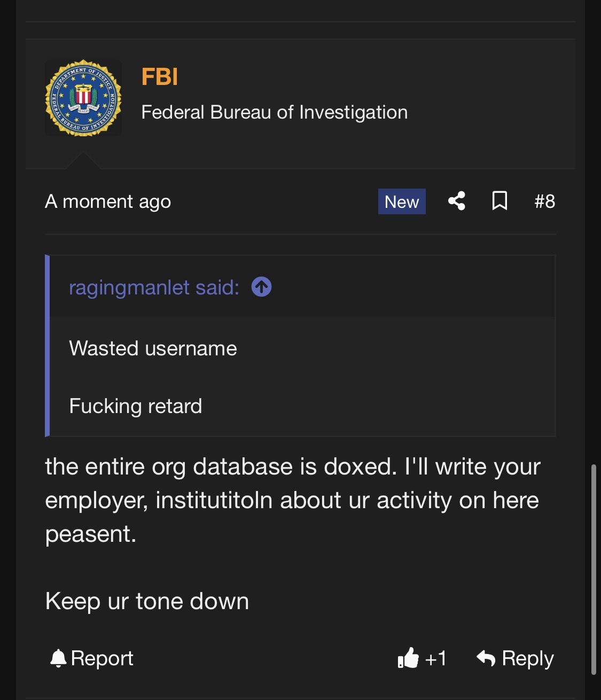The image size is (601, 700).
Task: Click the "Wasted username" quoted line
Action: point(153,348)
